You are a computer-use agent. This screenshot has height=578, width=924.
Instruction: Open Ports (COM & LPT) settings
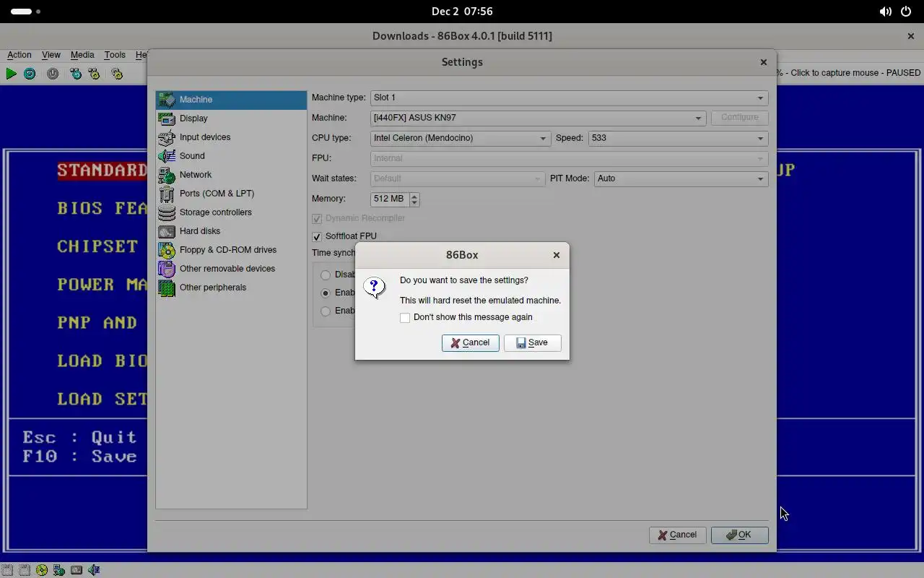231,194
